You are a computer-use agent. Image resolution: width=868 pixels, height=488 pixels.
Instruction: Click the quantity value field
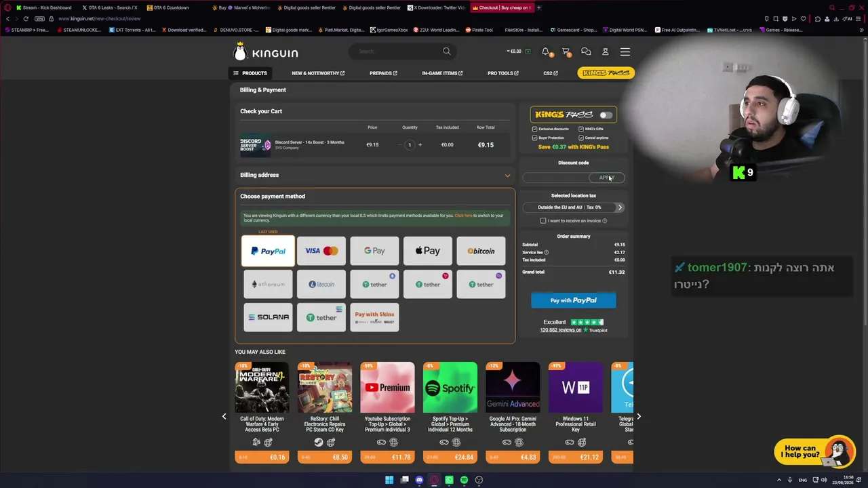410,144
